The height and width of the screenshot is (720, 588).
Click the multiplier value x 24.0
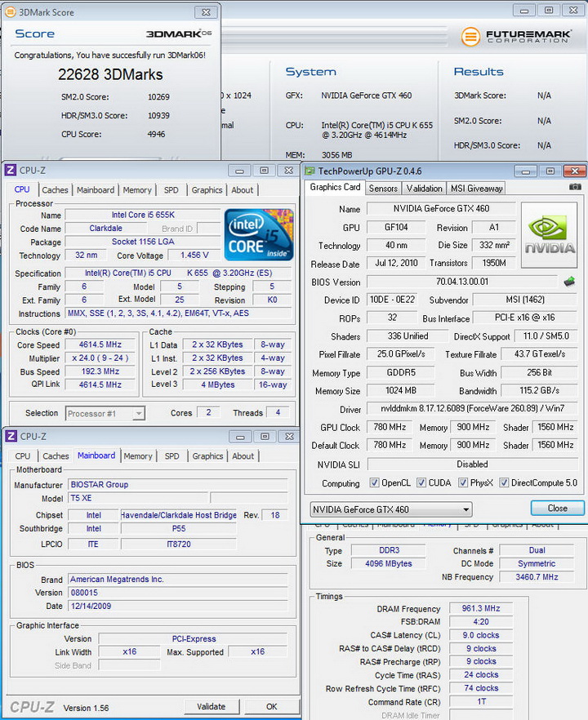click(100, 358)
